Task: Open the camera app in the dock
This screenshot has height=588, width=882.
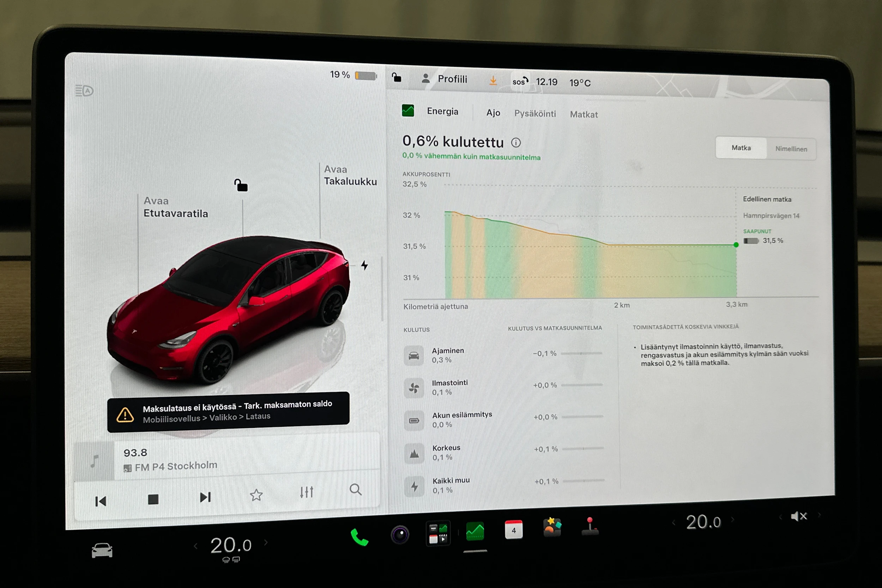Action: [400, 535]
